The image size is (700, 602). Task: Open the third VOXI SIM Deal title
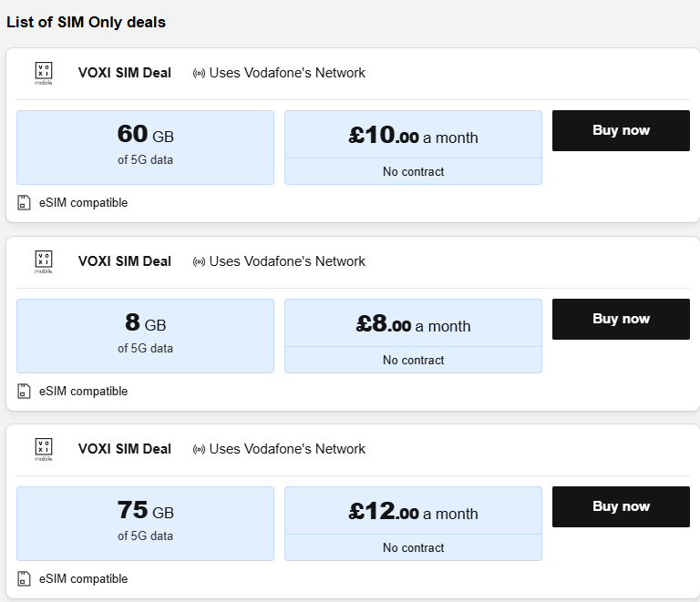pos(124,449)
